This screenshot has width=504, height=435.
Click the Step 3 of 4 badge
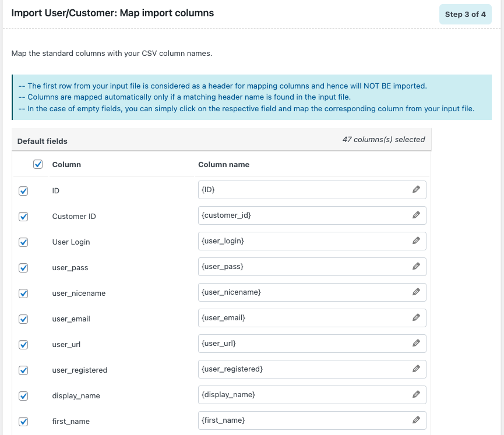point(465,14)
